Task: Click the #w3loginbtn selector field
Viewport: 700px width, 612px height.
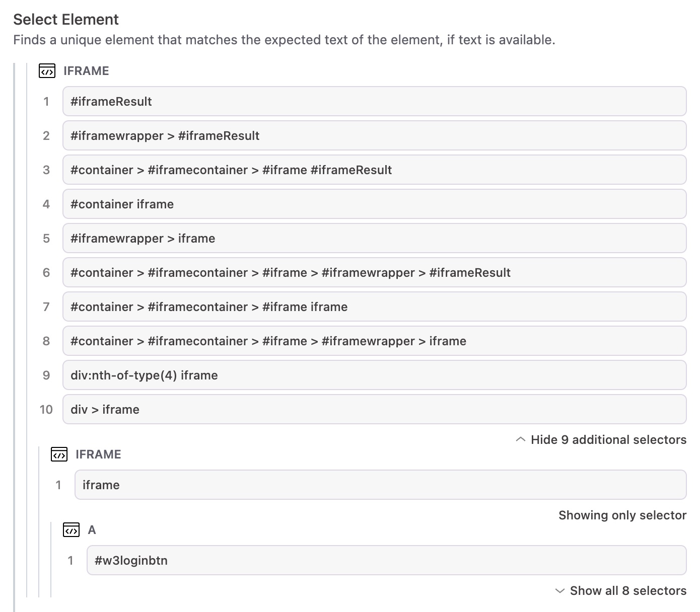Action: tap(387, 560)
